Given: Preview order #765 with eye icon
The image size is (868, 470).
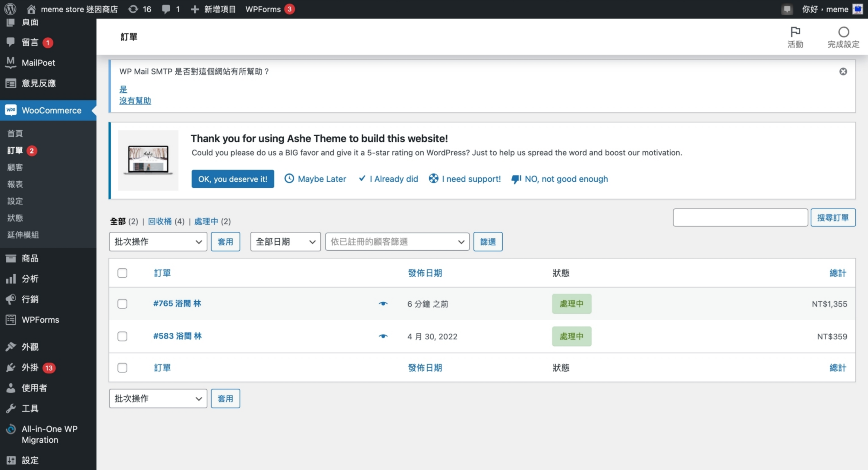Looking at the screenshot, I should [x=383, y=304].
